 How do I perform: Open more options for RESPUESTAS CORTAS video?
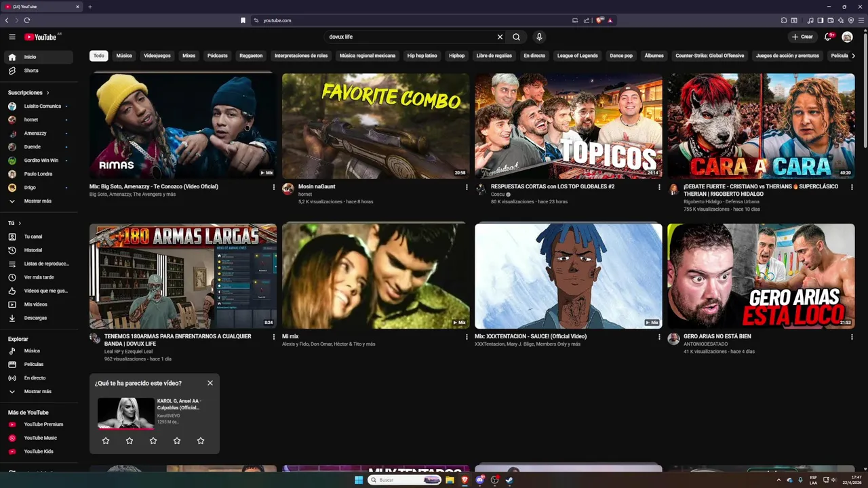click(x=659, y=187)
